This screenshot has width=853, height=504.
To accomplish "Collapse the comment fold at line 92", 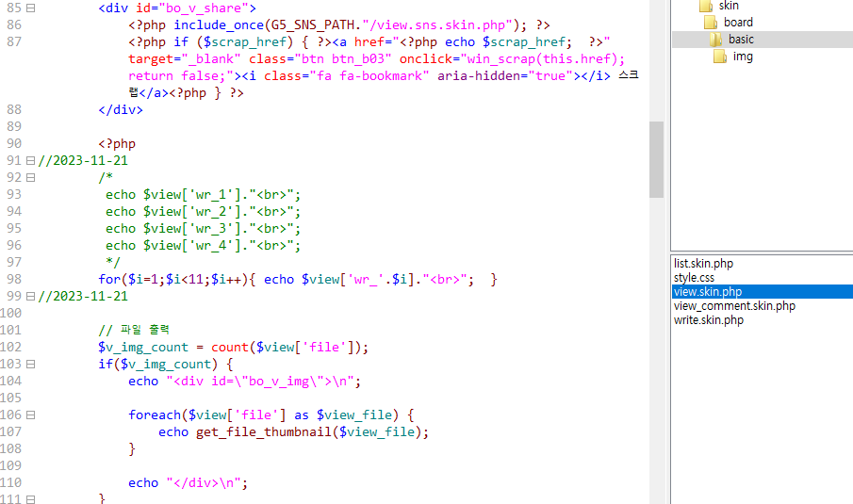I will pyautogui.click(x=31, y=177).
